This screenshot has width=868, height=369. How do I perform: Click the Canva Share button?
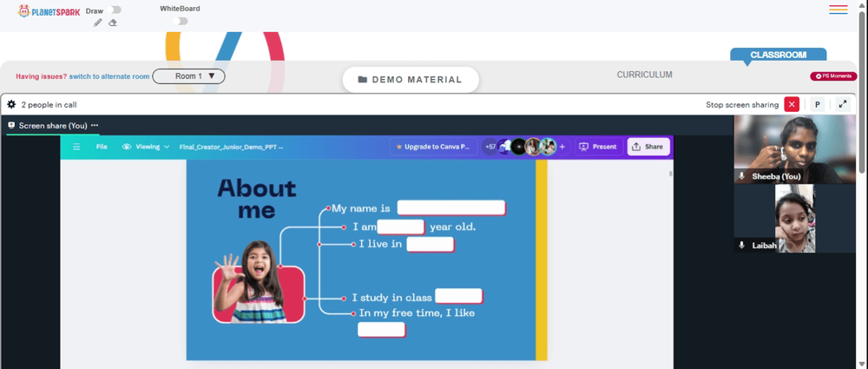[x=648, y=147]
